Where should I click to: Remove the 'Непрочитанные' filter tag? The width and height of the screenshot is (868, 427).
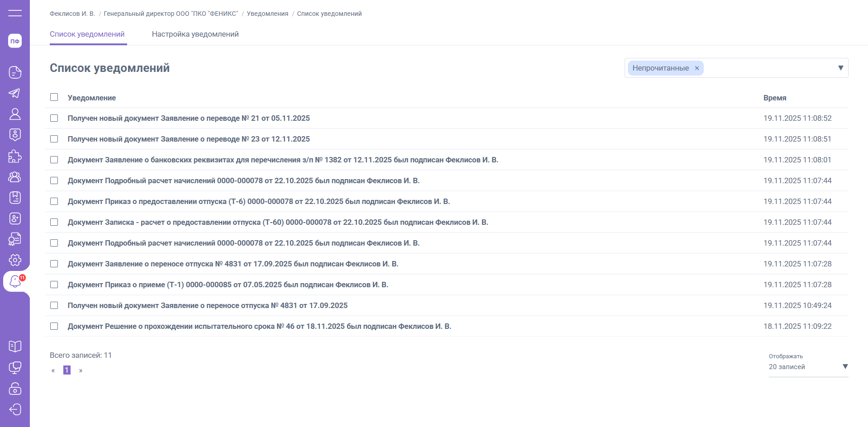(697, 68)
